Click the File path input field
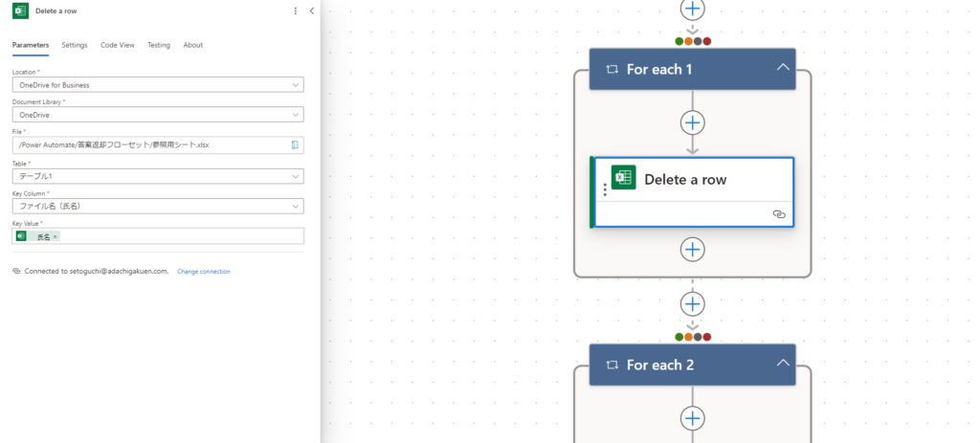The width and height of the screenshot is (980, 443). click(x=158, y=145)
